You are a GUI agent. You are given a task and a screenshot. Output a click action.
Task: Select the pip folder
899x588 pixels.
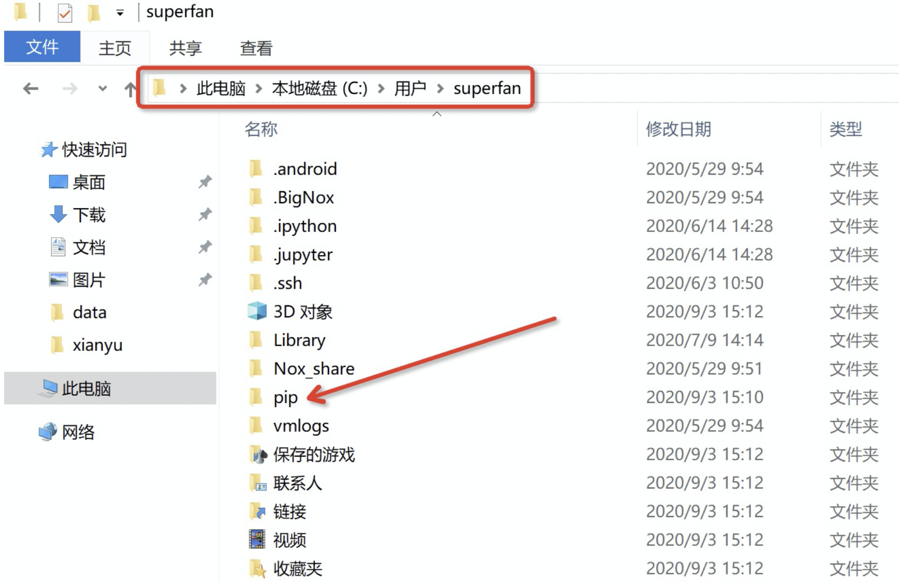(x=285, y=397)
